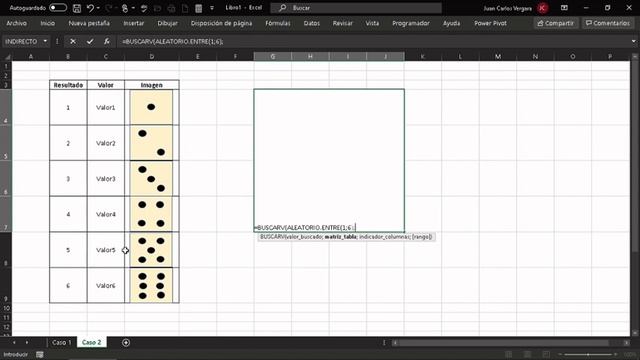Click the Valor header cell
640x360 pixels.
105,85
